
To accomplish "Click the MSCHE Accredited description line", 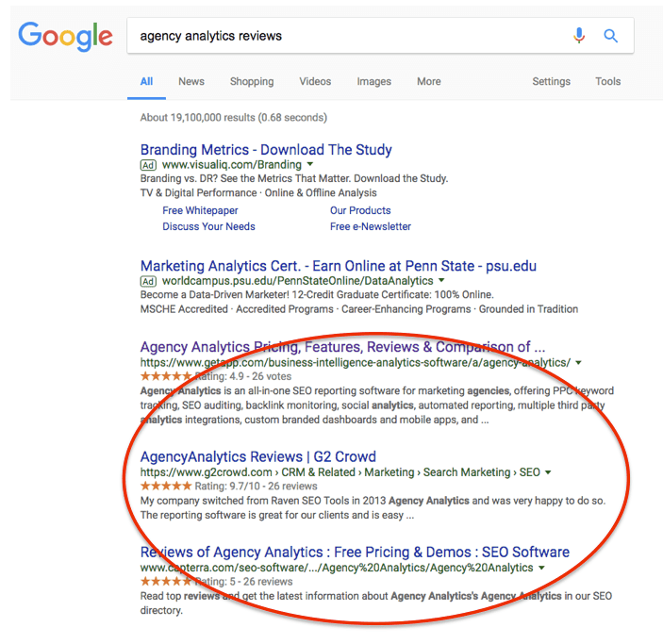I will click(x=359, y=309).
